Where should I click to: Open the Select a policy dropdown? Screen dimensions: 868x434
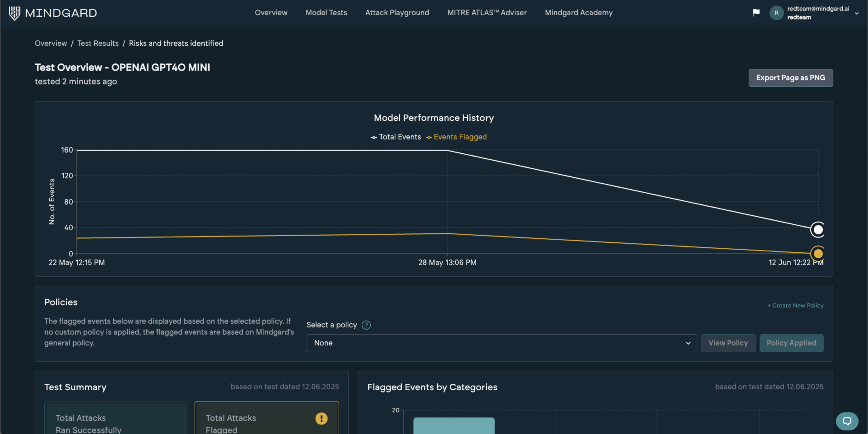(501, 343)
